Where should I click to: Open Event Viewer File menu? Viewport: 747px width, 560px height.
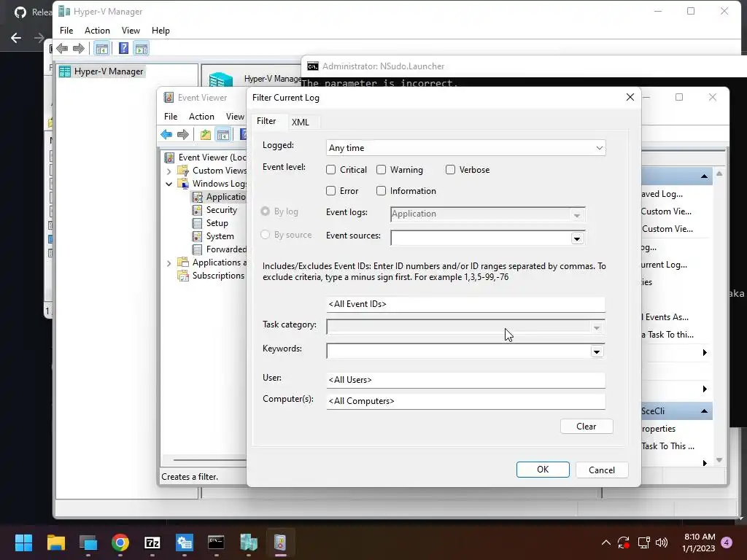pos(171,117)
